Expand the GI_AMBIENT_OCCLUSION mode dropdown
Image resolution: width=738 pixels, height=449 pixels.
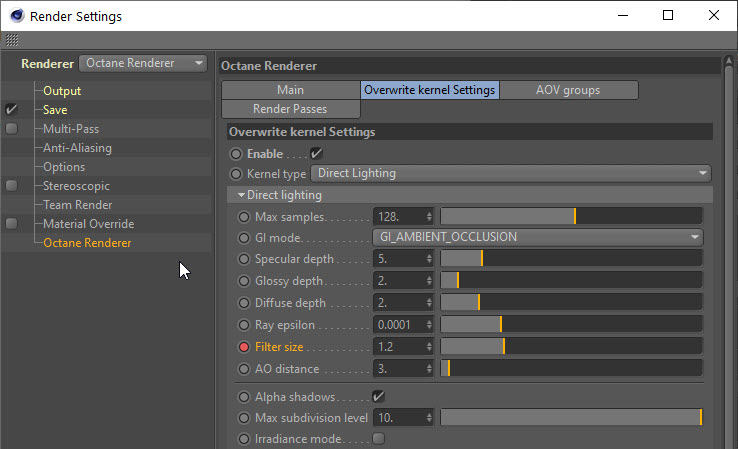538,238
